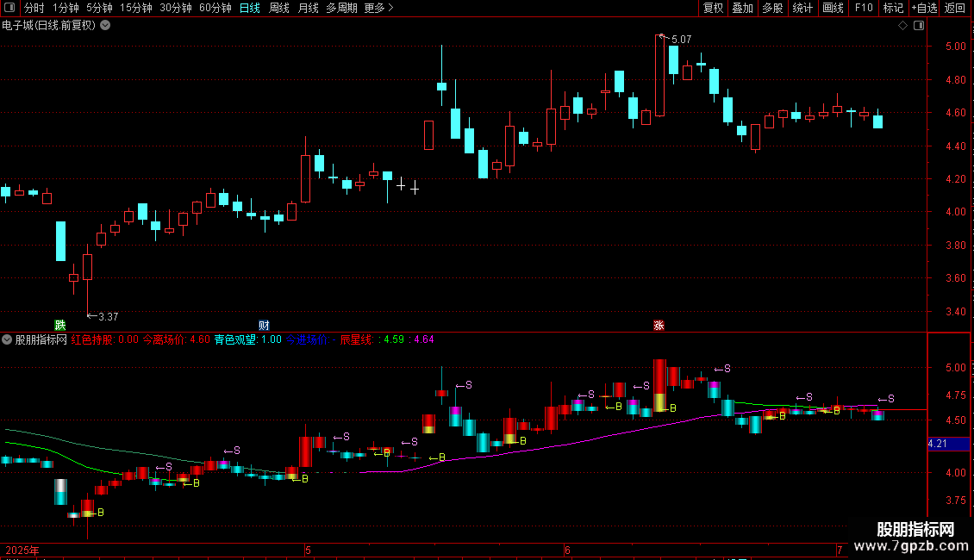Click the 复权 button
The height and width of the screenshot is (560, 974).
point(713,8)
